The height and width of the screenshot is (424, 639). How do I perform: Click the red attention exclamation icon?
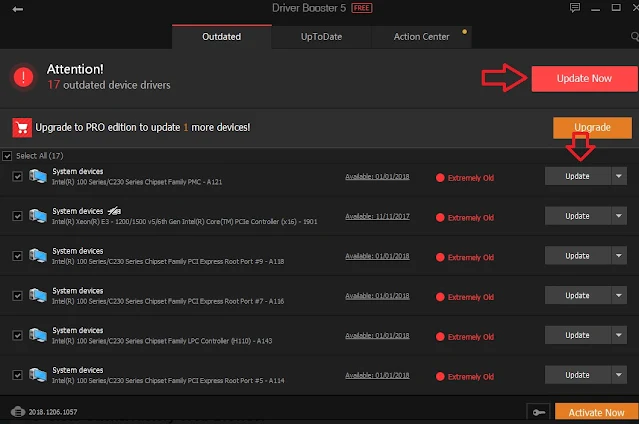click(23, 77)
